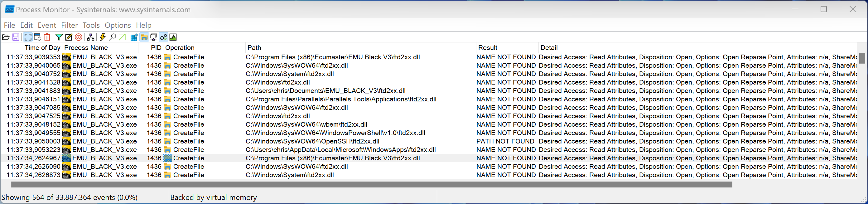Viewport: 868px width, 204px height.
Task: Click the horizontal scrollbar thumb
Action: (x=372, y=184)
